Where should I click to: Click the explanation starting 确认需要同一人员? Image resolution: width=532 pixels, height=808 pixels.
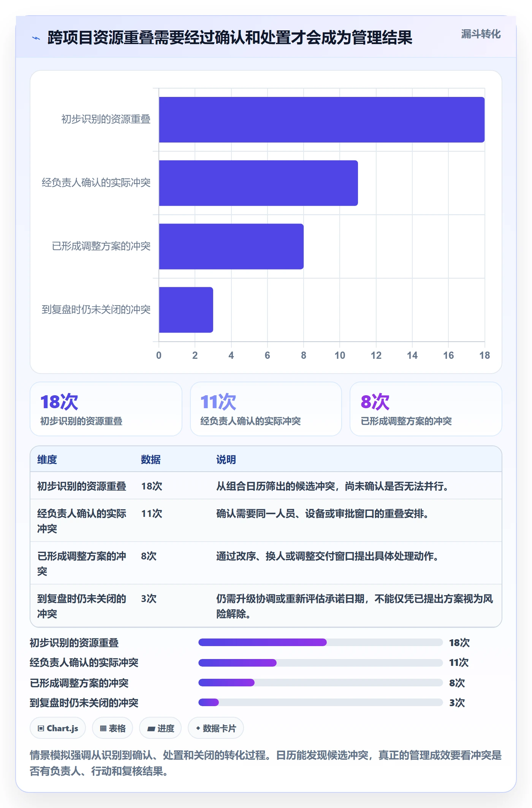click(323, 513)
